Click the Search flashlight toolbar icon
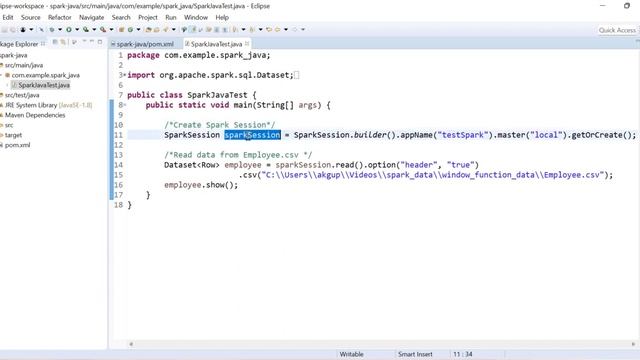 click(166, 30)
